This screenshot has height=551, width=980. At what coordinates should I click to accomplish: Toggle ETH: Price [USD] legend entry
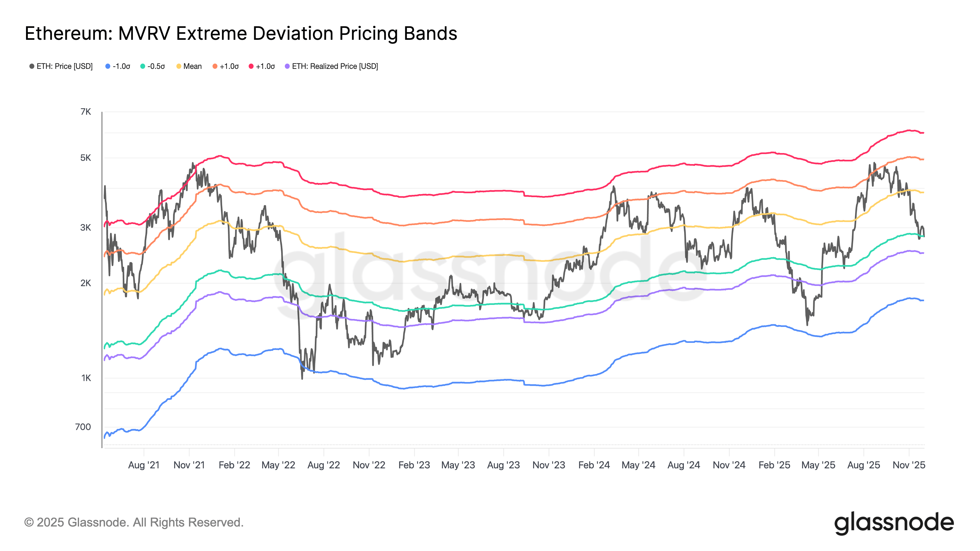[61, 66]
